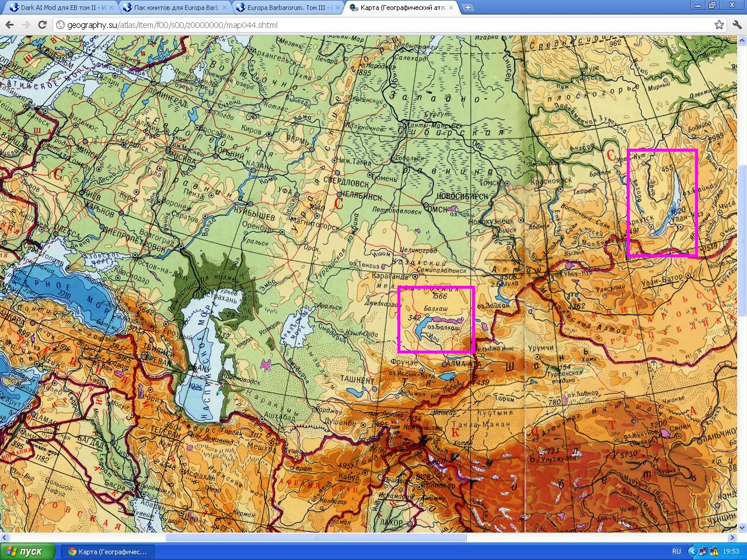Viewport: 747px width, 560px height.
Task: Click the vertical scrollbar down arrow
Action: coord(742,527)
